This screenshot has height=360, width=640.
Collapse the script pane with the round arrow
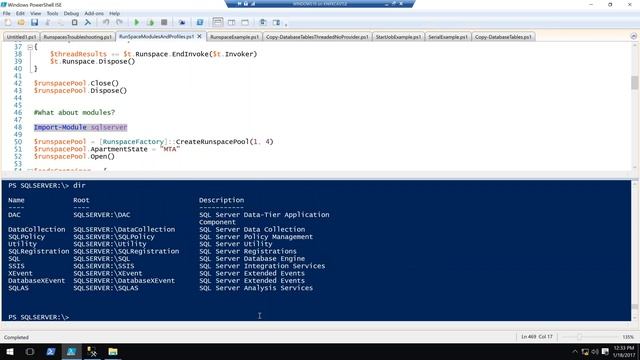(633, 36)
